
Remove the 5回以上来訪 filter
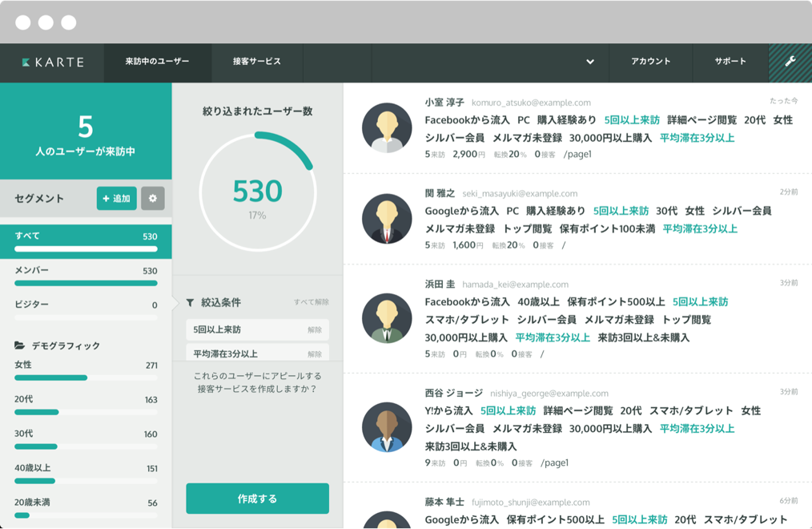pyautogui.click(x=315, y=330)
